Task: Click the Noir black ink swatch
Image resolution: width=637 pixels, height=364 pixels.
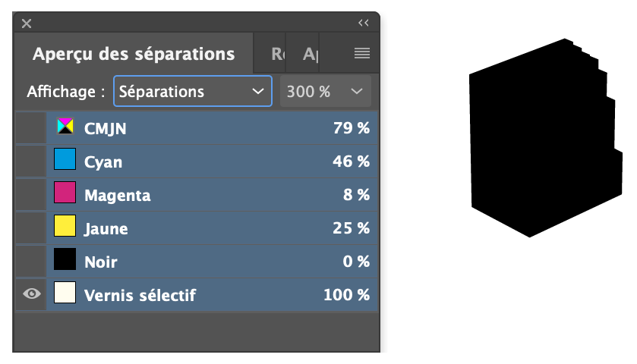Action: pyautogui.click(x=65, y=261)
